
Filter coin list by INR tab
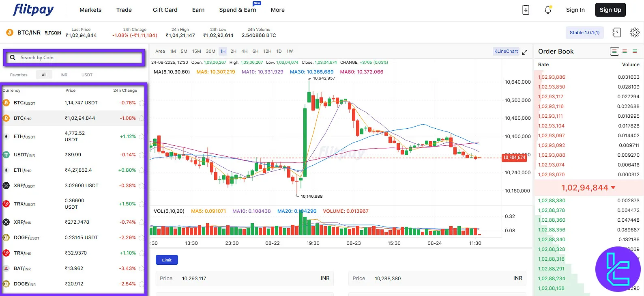coord(64,75)
